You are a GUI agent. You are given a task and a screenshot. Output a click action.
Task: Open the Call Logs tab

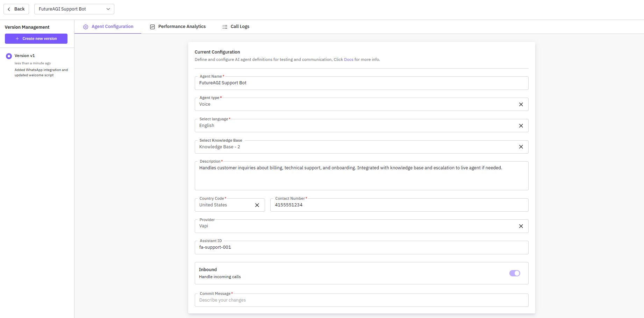click(236, 27)
